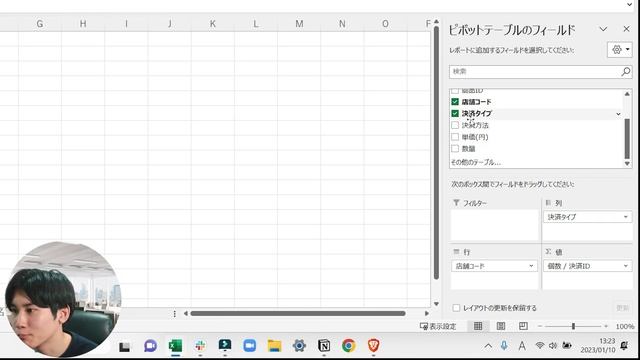Open 決済タイプ field filter dropdown arrow
This screenshot has height=360, width=640.
point(618,114)
